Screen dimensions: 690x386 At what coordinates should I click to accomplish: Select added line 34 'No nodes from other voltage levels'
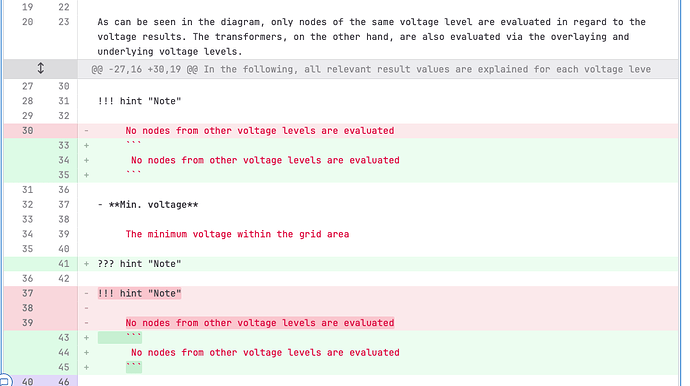265,160
